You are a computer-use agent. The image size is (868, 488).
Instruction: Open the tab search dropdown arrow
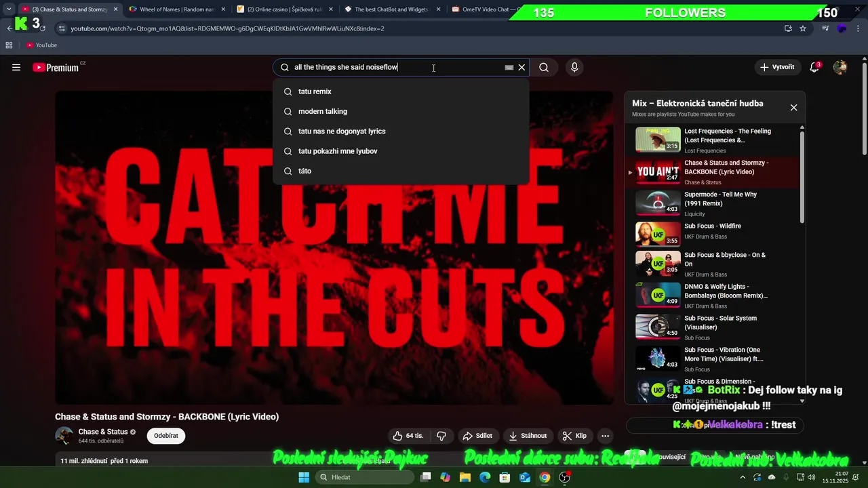click(9, 9)
